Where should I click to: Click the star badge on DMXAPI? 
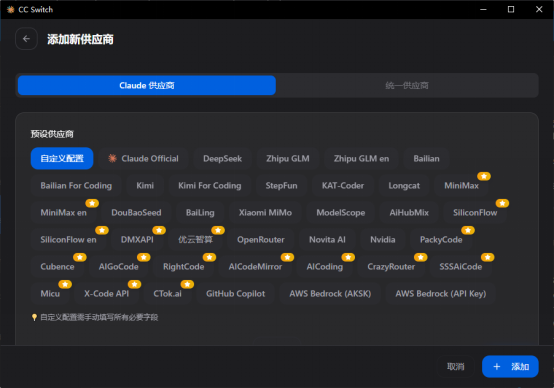coord(159,230)
